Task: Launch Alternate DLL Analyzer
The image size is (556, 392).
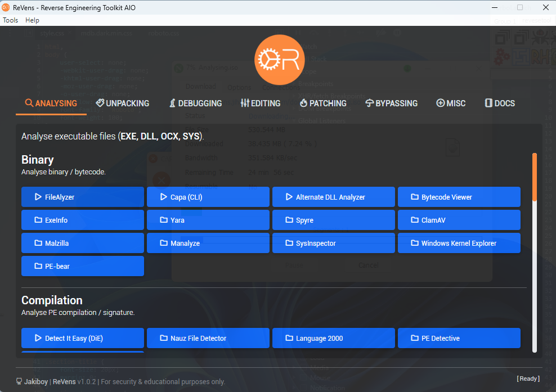Action: tap(334, 197)
